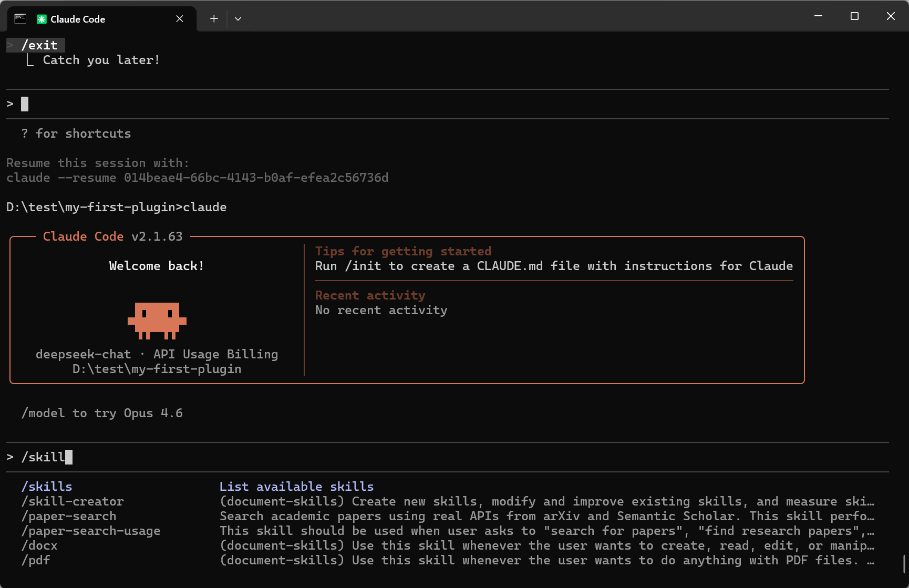The height and width of the screenshot is (588, 909).
Task: Open the terminal profile dropdown chevron
Action: 238,19
